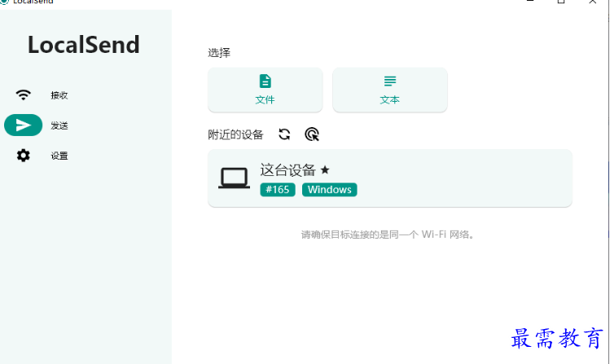This screenshot has height=364, width=610.
Task: Minimize the LocalSend window
Action: [x=530, y=2]
